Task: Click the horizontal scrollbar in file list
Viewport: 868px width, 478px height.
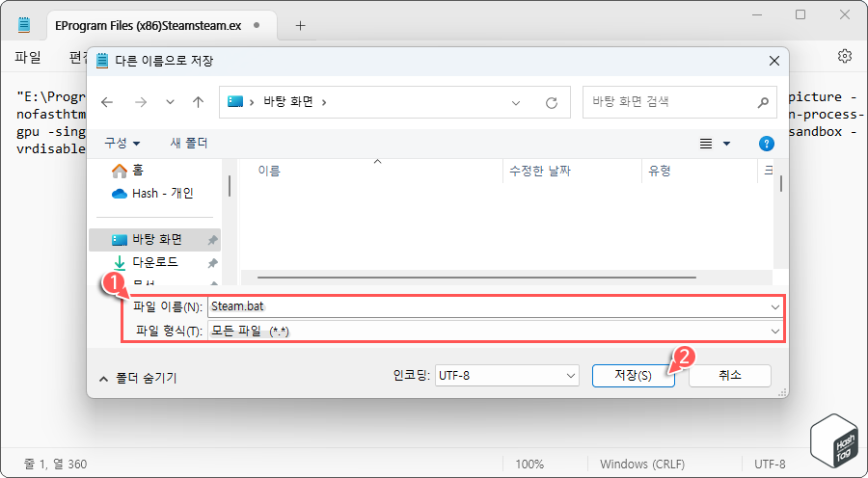Action: 476,278
